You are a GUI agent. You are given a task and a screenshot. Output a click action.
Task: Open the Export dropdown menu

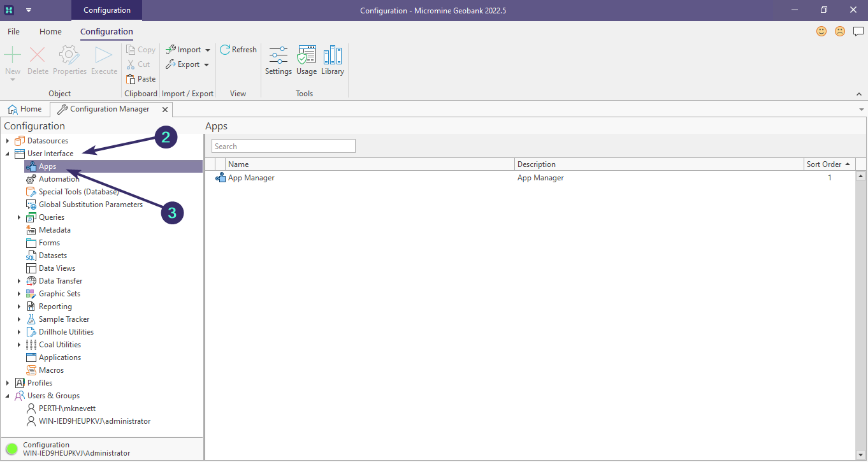pyautogui.click(x=188, y=64)
